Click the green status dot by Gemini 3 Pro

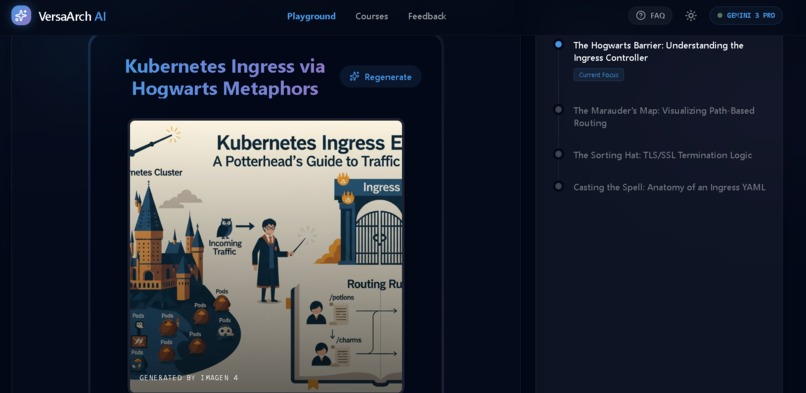pyautogui.click(x=720, y=15)
